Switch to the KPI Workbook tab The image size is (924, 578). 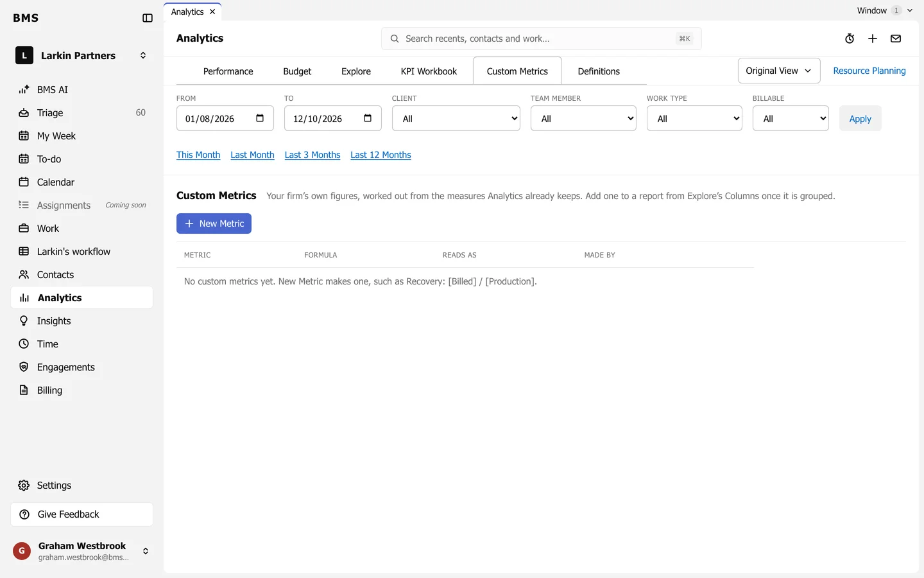tap(429, 71)
